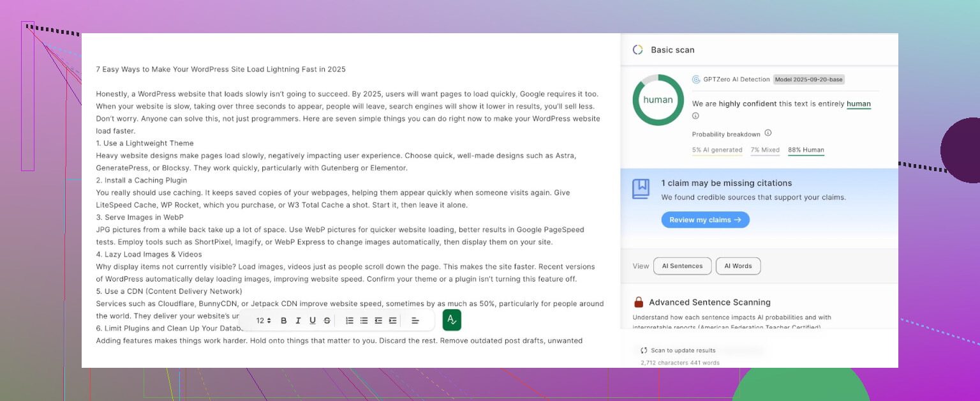Show info for Probability breakdown

[768, 133]
